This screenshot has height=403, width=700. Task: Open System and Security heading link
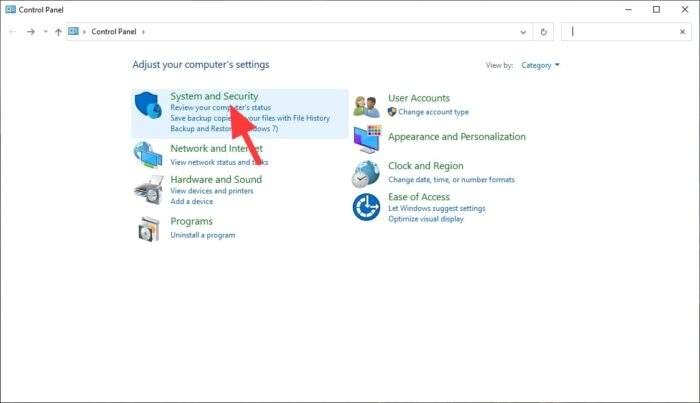click(x=214, y=96)
